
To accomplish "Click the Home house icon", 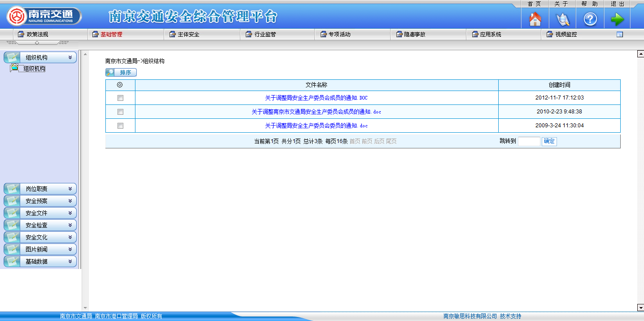I will [x=535, y=19].
